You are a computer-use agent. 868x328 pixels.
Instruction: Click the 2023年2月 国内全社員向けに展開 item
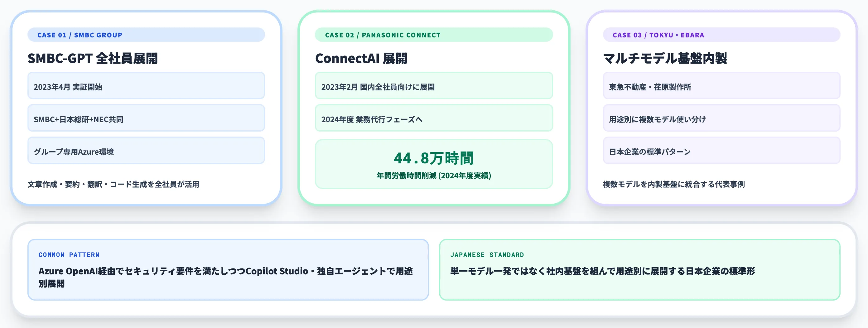coord(434,86)
